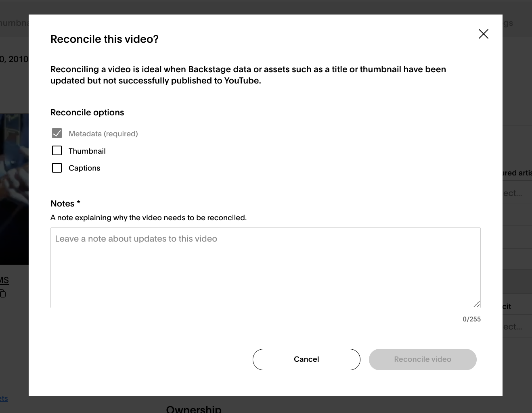The width and height of the screenshot is (532, 413).
Task: Enable the Thumbnail checkbox
Action: coord(57,151)
